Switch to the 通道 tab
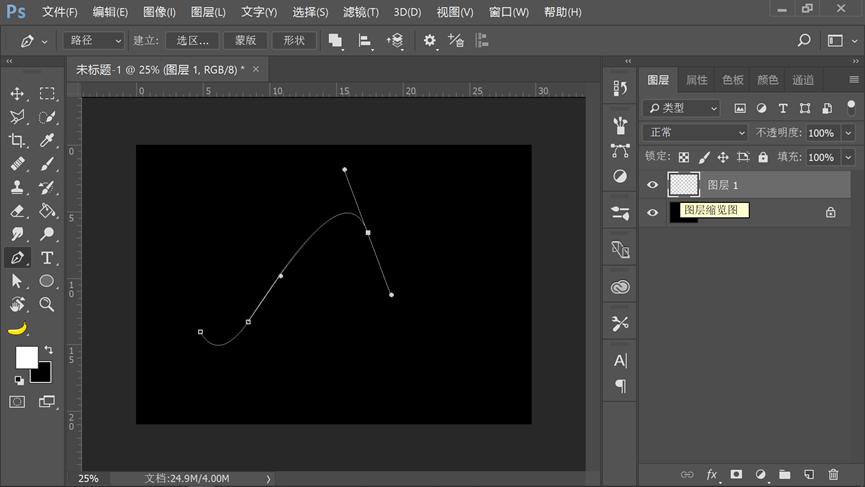865x487 pixels. tap(803, 80)
